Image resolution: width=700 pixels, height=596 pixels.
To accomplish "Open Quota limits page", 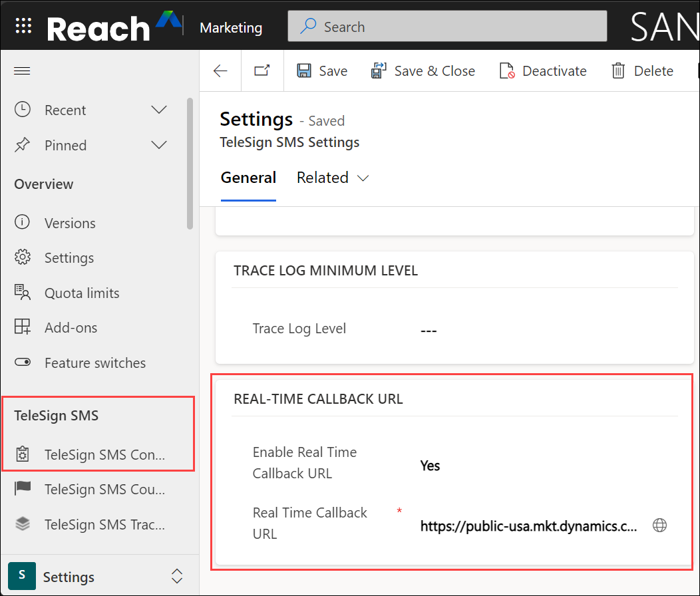I will [82, 293].
